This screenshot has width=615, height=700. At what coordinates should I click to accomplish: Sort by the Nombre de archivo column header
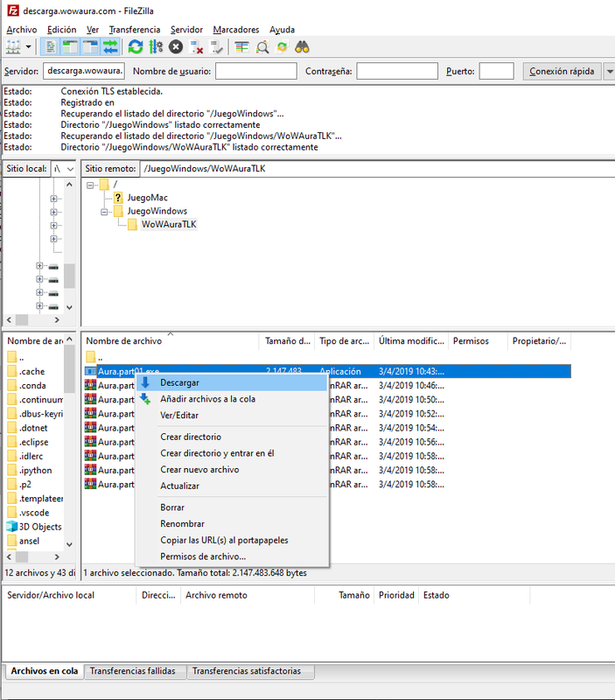[x=170, y=341]
